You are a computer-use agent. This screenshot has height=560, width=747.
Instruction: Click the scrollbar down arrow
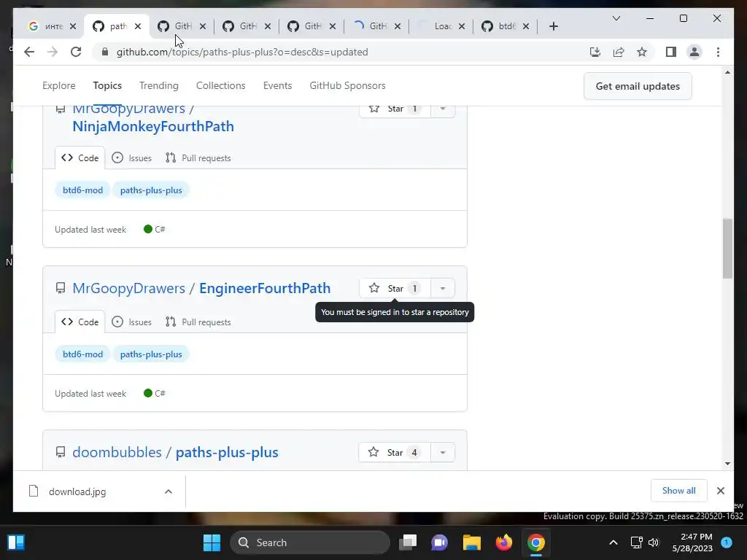pyautogui.click(x=727, y=463)
